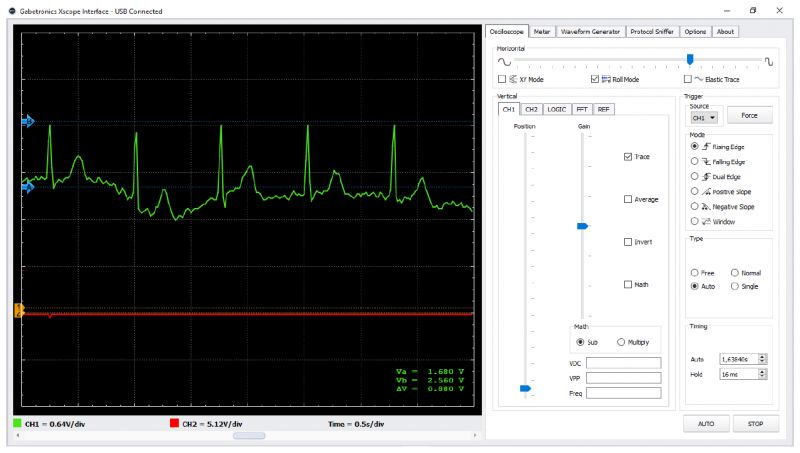Click the lower blue cursor marker
This screenshot has width=800, height=453.
(28, 187)
